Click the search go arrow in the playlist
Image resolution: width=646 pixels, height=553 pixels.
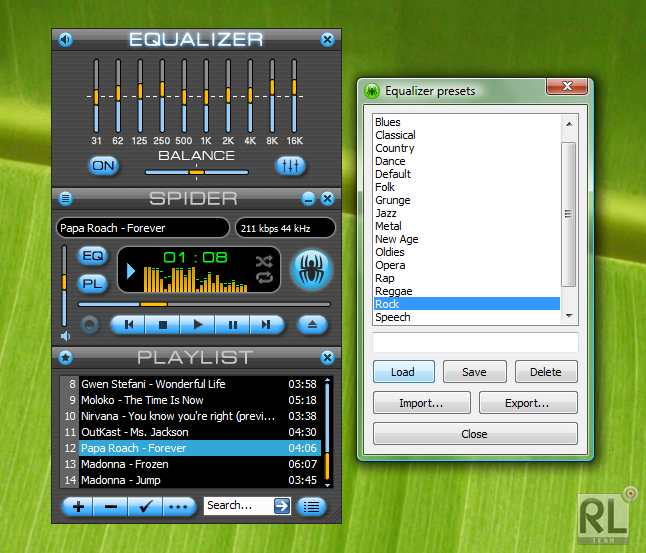pyautogui.click(x=282, y=506)
